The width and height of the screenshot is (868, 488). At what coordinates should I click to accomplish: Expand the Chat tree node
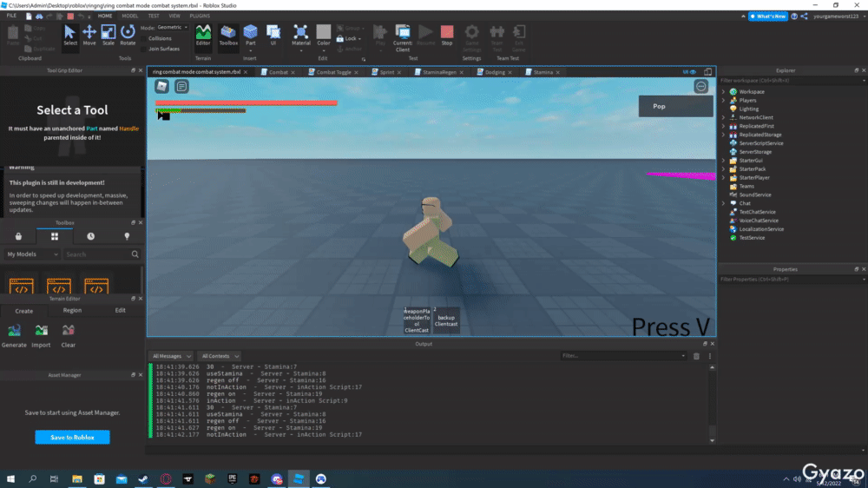[724, 203]
